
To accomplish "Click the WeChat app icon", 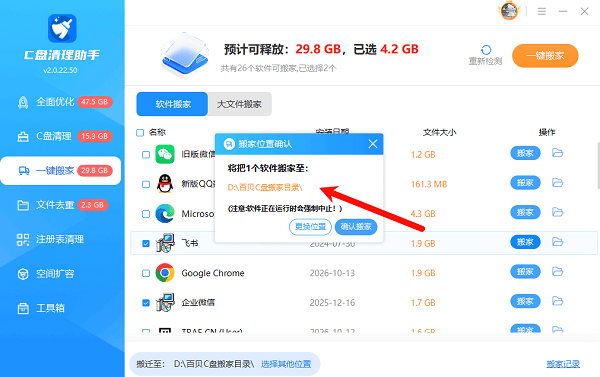I will click(165, 154).
